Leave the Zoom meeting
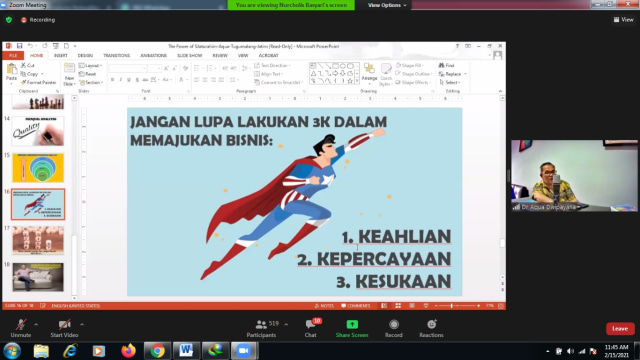The height and width of the screenshot is (360, 640). pos(620,329)
